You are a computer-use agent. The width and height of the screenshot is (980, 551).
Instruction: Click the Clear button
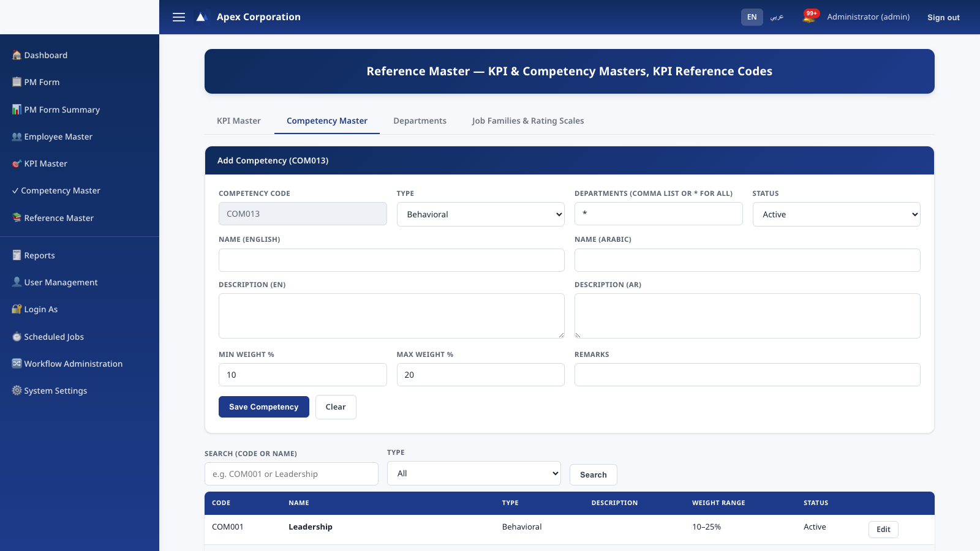click(336, 407)
